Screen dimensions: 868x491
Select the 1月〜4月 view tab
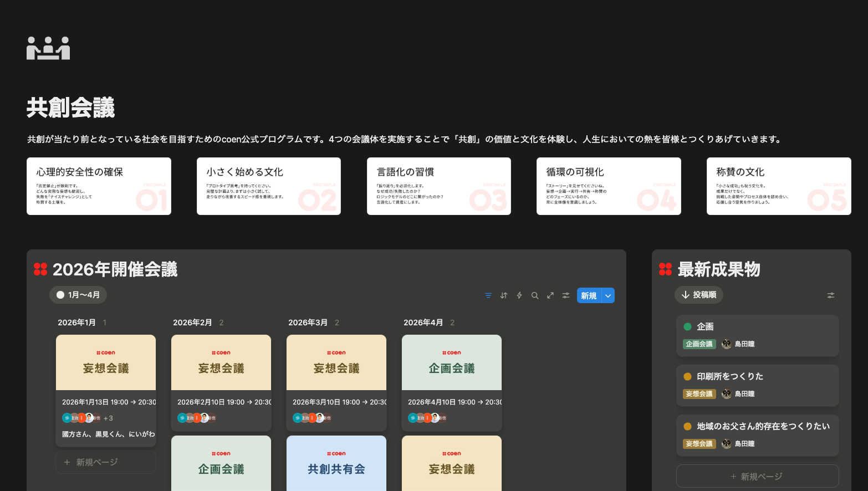(x=78, y=295)
